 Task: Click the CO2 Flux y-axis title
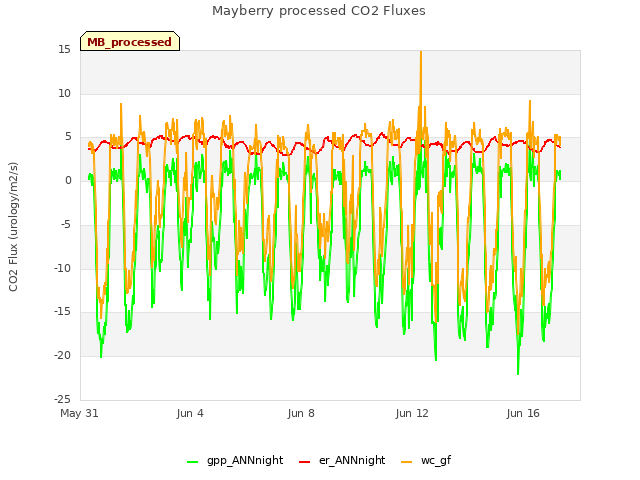(13, 227)
